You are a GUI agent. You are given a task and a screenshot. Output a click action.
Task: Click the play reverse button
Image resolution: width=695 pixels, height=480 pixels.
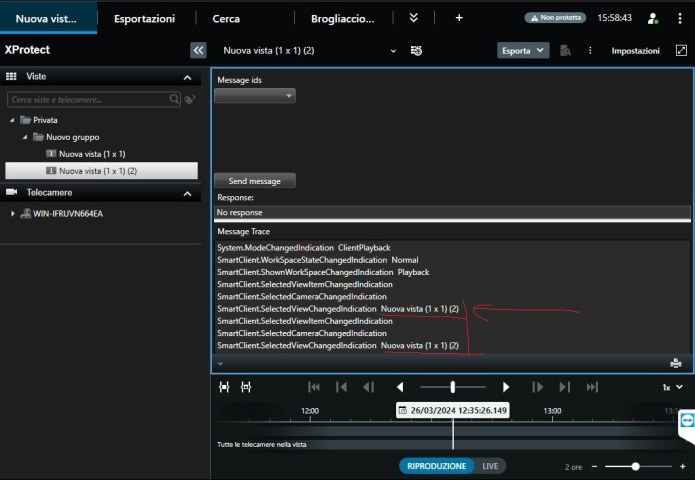pyautogui.click(x=400, y=387)
